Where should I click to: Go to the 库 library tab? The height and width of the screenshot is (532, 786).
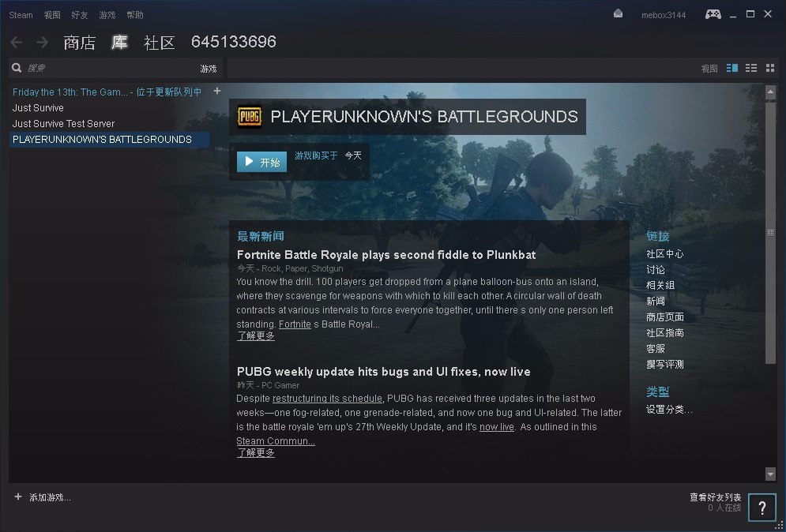pyautogui.click(x=119, y=43)
